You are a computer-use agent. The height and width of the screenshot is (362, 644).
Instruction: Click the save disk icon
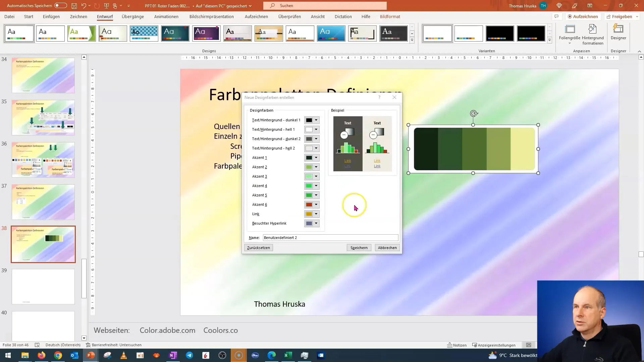(x=74, y=6)
